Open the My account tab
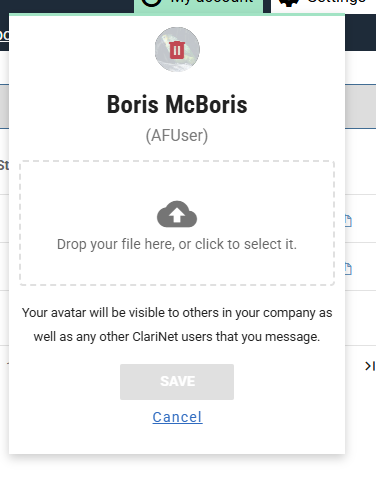The height and width of the screenshot is (493, 376). (x=198, y=5)
